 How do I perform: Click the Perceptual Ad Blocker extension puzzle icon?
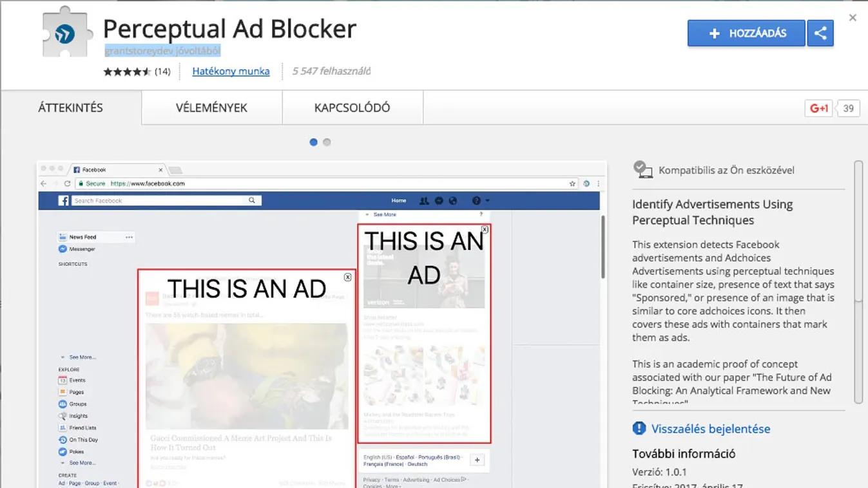click(66, 32)
